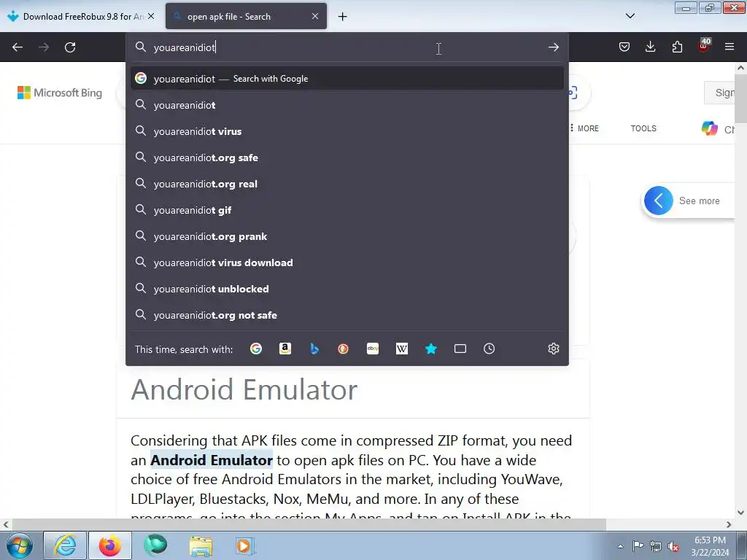Reload the current page

click(x=70, y=47)
